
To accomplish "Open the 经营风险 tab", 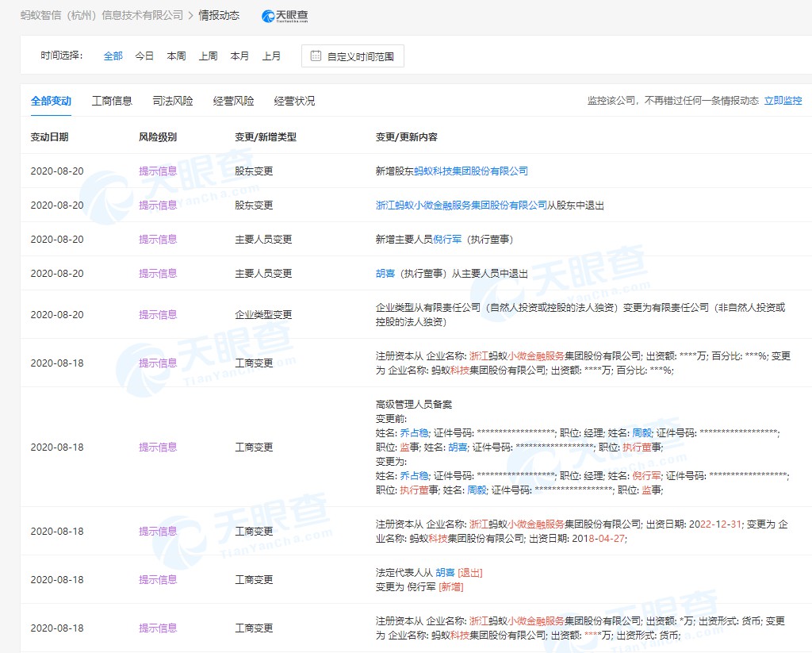I will click(x=234, y=101).
